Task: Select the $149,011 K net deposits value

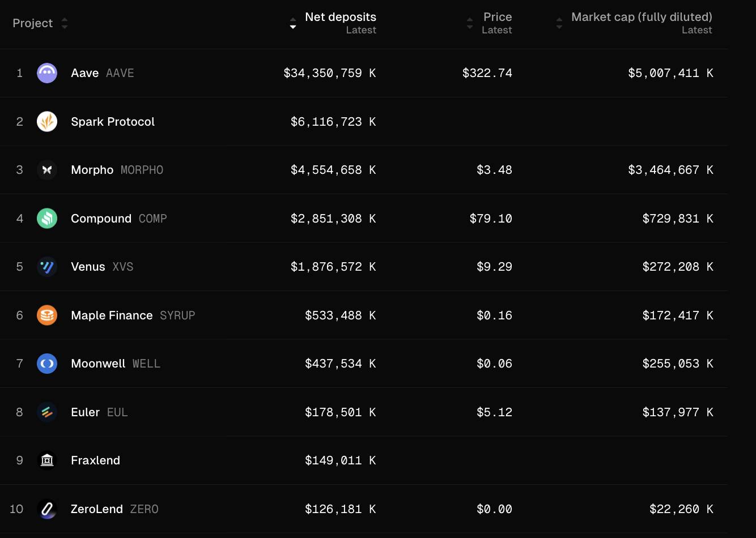Action: tap(341, 460)
